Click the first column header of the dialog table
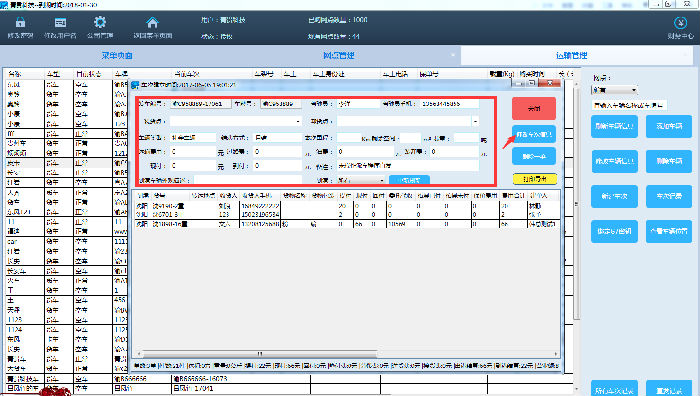This screenshot has width=700, height=396. coord(143,196)
